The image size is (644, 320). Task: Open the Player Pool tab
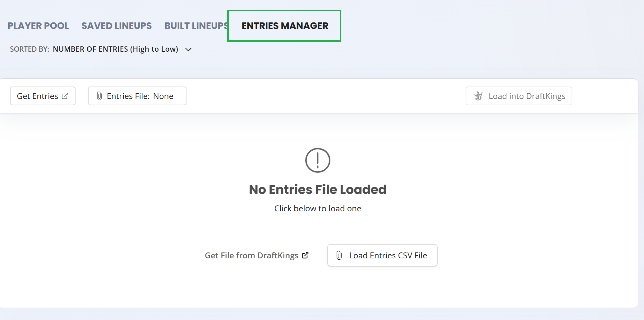pyautogui.click(x=38, y=26)
